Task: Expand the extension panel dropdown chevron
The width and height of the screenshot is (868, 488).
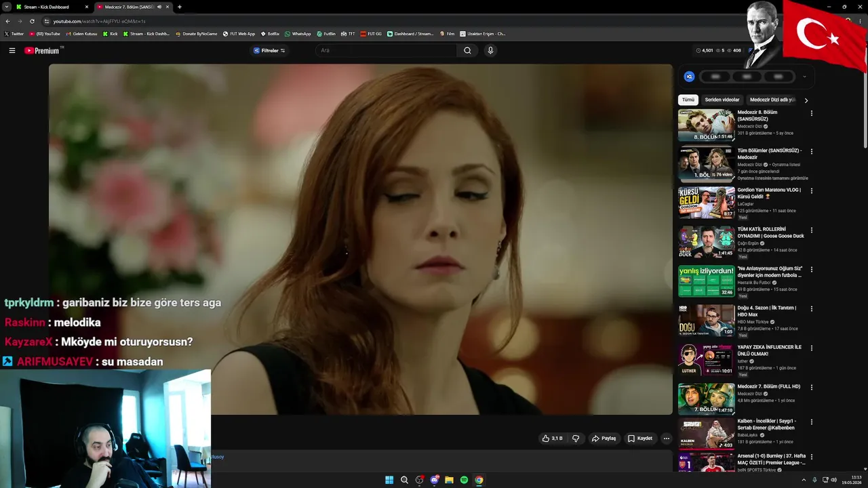Action: (804, 77)
